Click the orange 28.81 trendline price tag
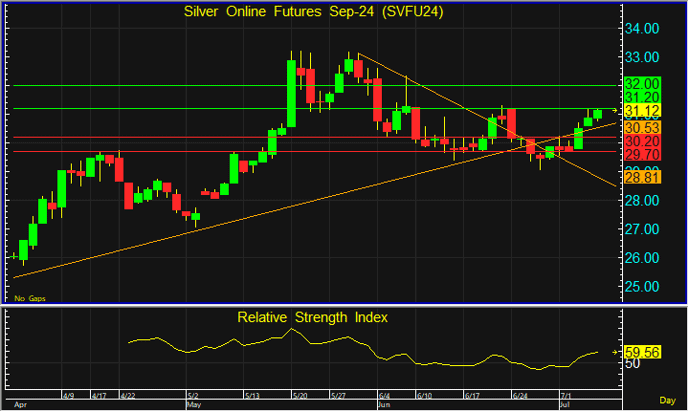689x412 pixels. click(642, 177)
